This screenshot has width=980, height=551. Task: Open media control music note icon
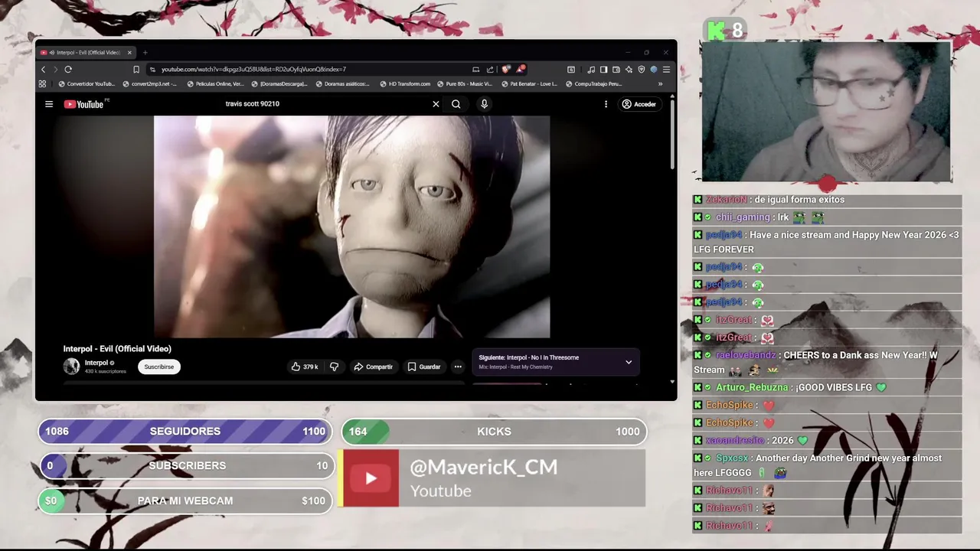(x=592, y=69)
